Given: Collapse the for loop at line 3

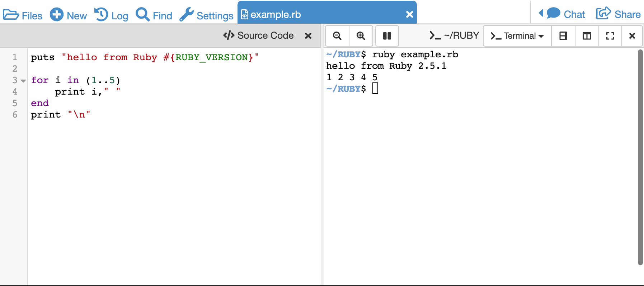Looking at the screenshot, I should (23, 81).
